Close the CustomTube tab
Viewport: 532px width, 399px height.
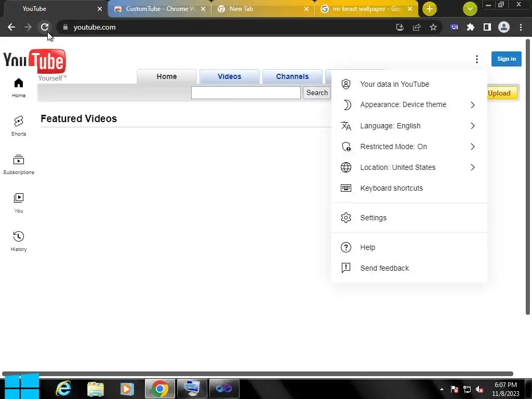pos(203,9)
